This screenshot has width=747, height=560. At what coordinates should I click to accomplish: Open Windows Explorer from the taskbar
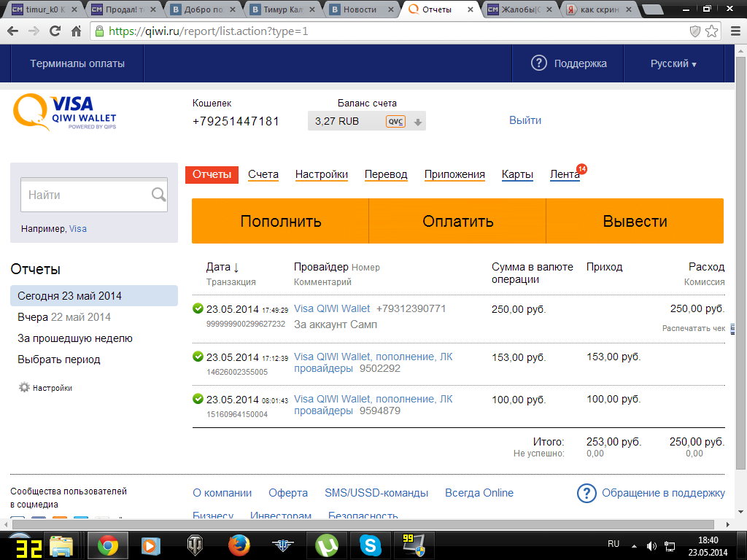(x=62, y=545)
